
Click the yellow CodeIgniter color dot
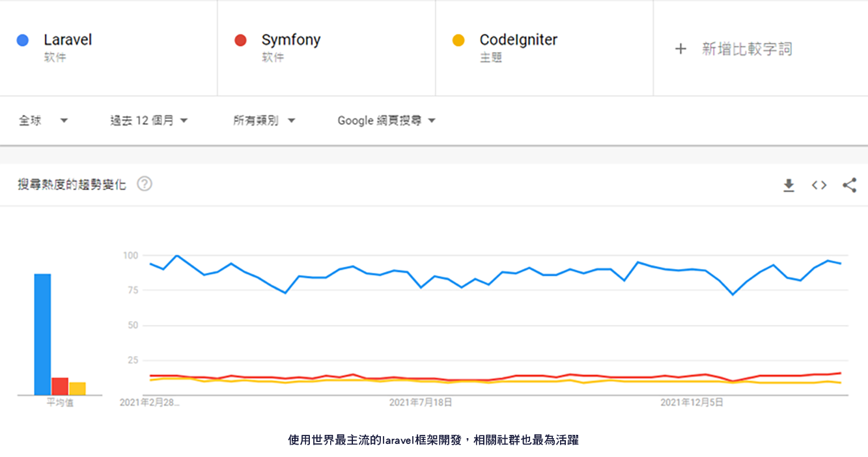(458, 40)
